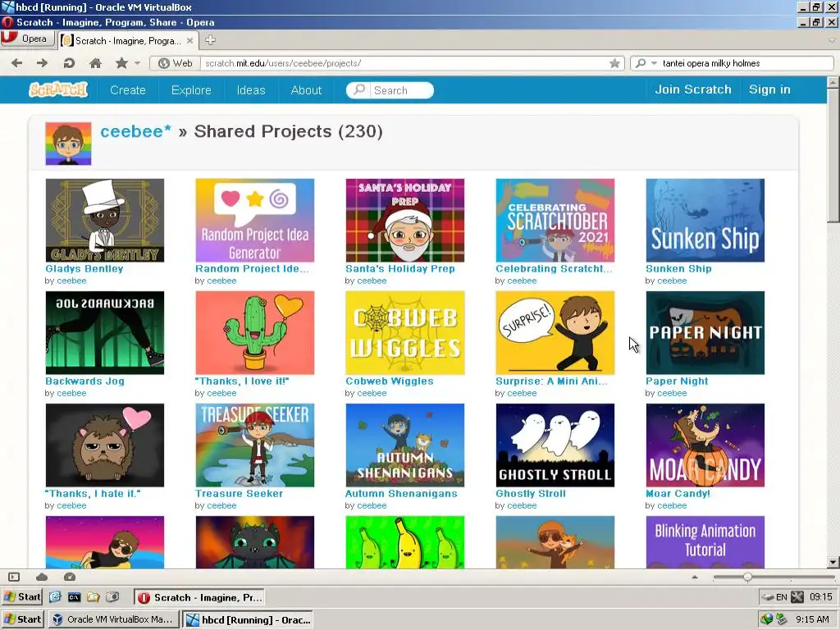Viewport: 840px width, 630px height.
Task: Open the Explore menu item
Action: 191,90
